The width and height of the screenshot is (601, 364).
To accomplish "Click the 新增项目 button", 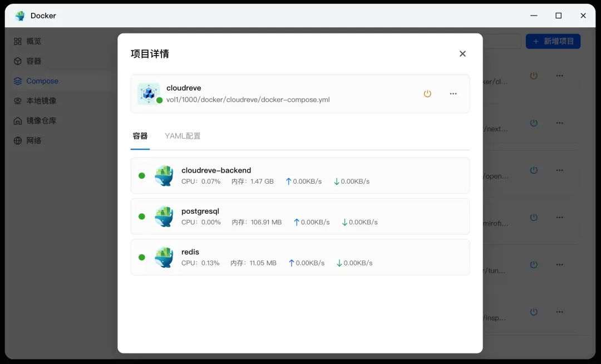I will coord(553,41).
